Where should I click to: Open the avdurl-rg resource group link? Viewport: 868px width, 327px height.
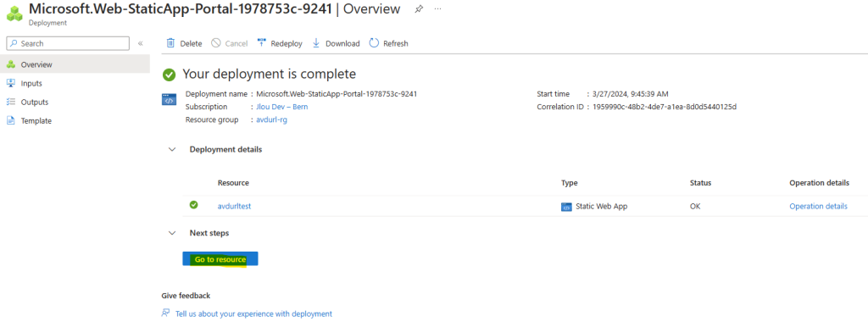click(272, 119)
